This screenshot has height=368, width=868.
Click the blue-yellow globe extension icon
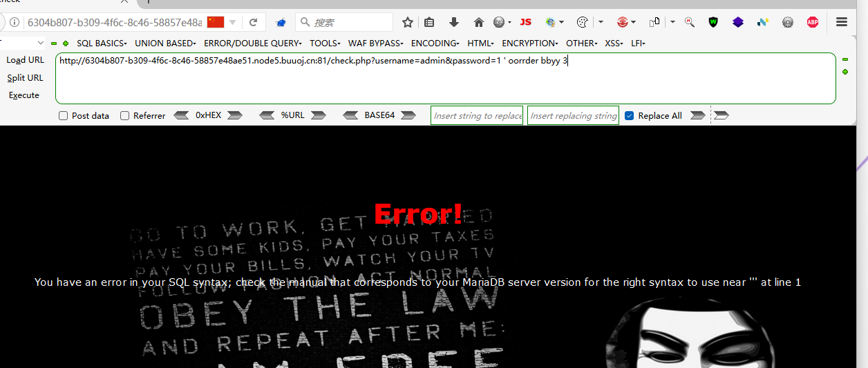pyautogui.click(x=551, y=22)
